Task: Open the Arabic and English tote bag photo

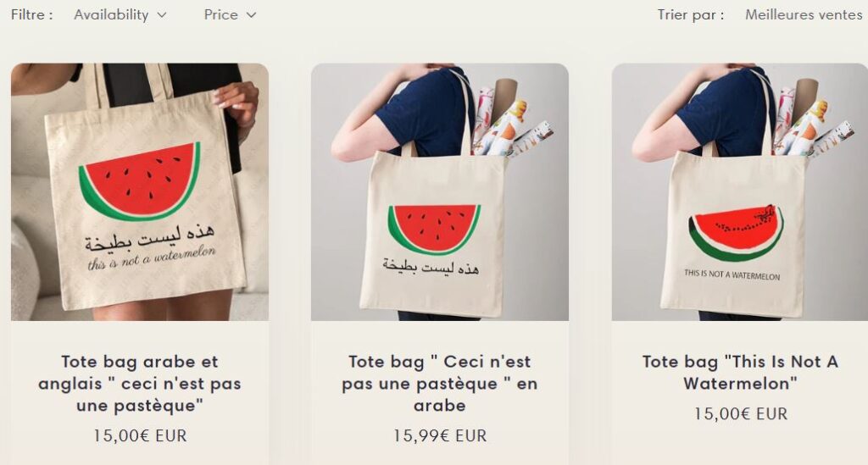Action: coord(140,192)
